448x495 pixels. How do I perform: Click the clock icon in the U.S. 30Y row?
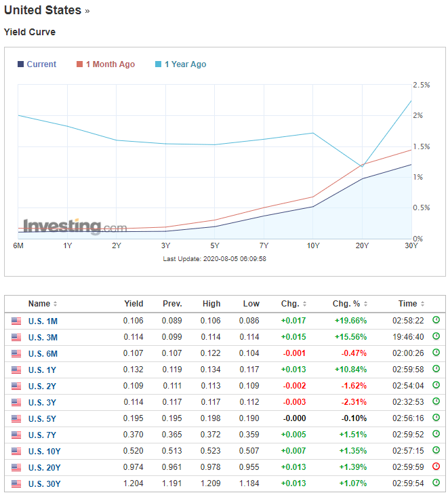pyautogui.click(x=436, y=483)
